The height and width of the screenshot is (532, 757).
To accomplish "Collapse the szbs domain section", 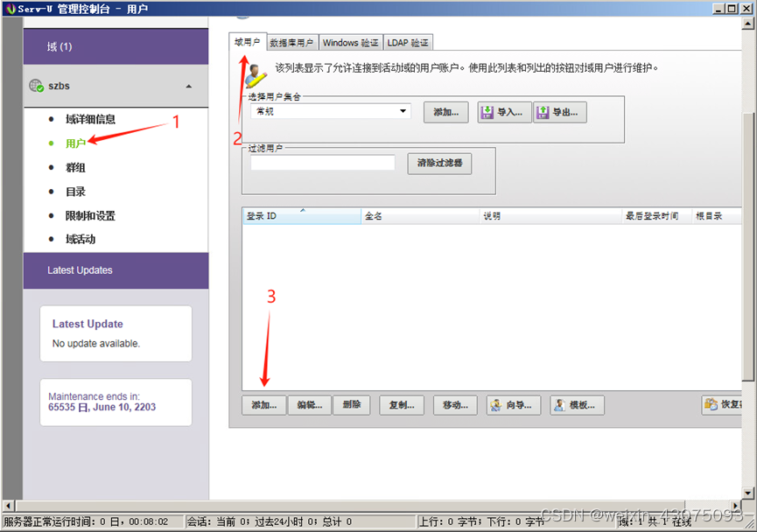I will 189,87.
